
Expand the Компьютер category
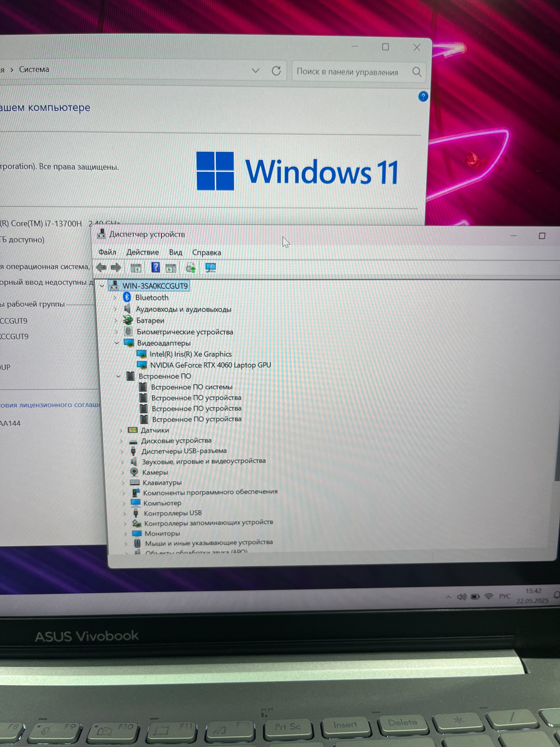pyautogui.click(x=124, y=503)
